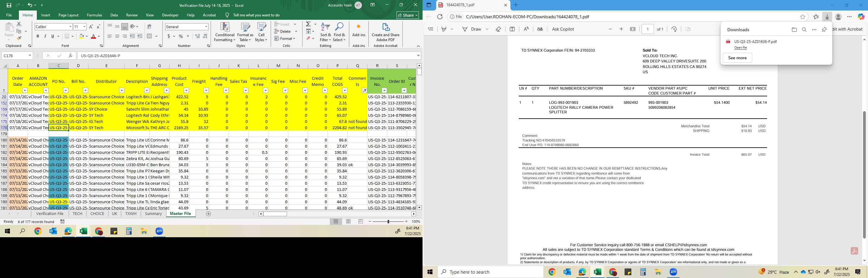Switch to the Verification File sheet

coord(50,214)
